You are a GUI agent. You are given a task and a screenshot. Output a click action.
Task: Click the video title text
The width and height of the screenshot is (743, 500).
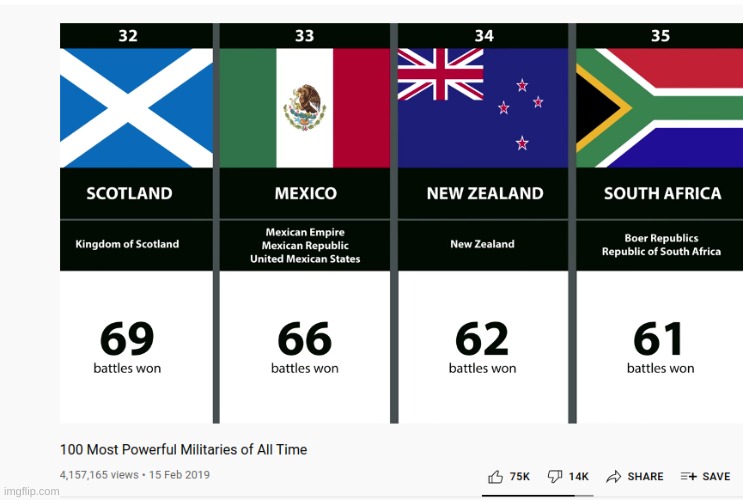pyautogui.click(x=183, y=449)
